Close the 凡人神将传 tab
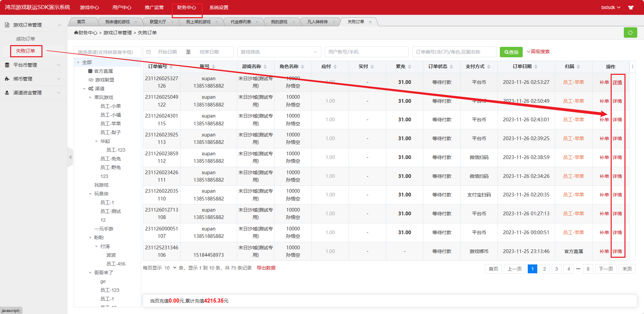The image size is (644, 314). (x=334, y=22)
